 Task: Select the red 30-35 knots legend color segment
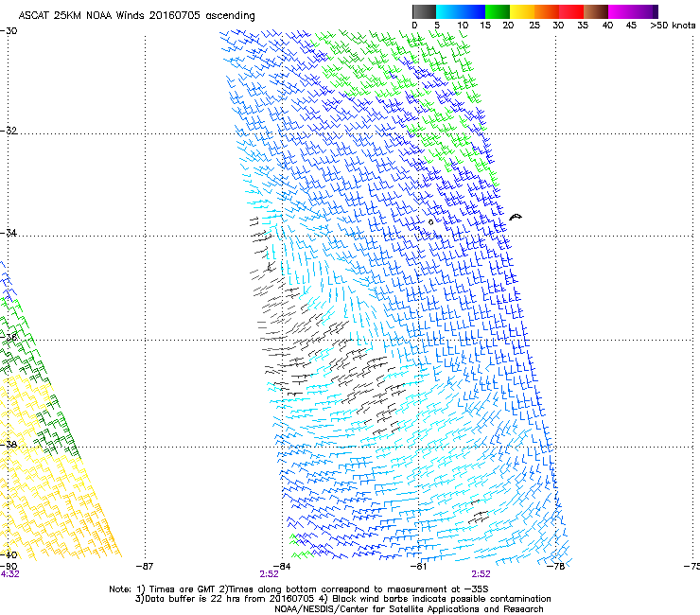coord(571,11)
